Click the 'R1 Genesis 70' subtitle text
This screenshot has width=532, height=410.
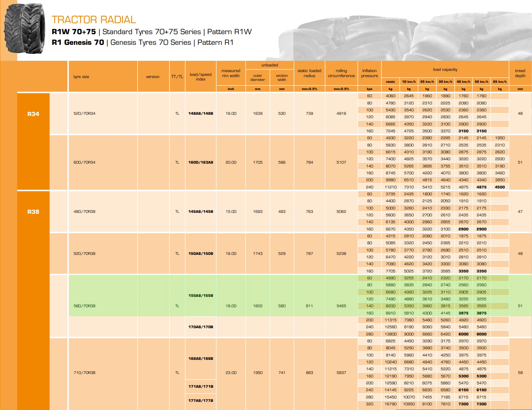point(78,43)
